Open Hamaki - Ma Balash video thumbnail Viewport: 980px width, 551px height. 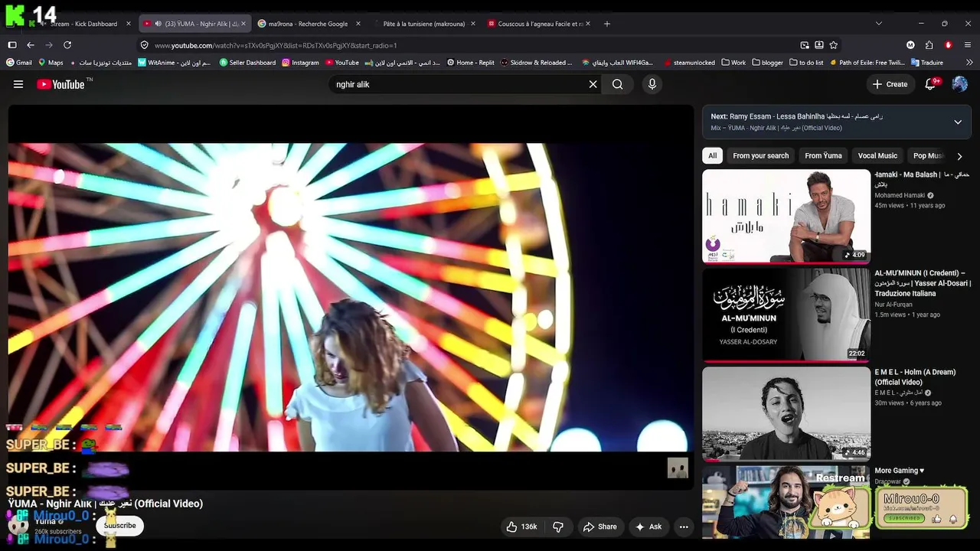786,216
